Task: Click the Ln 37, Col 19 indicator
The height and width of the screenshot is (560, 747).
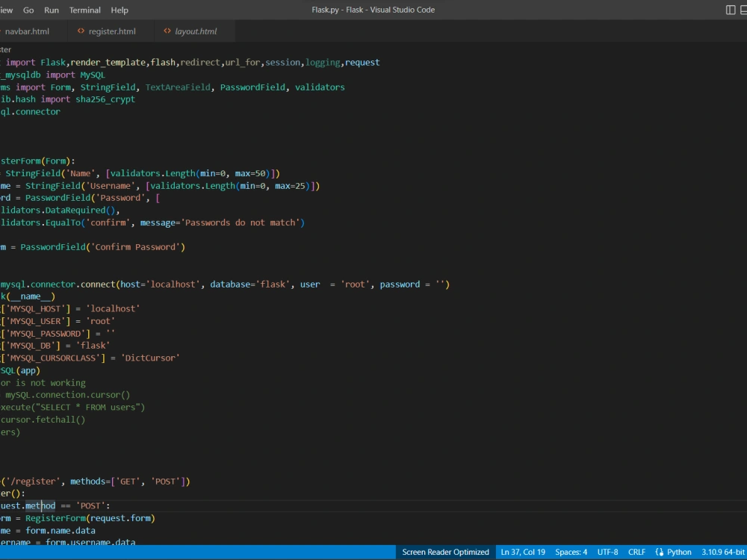Action: point(523,552)
